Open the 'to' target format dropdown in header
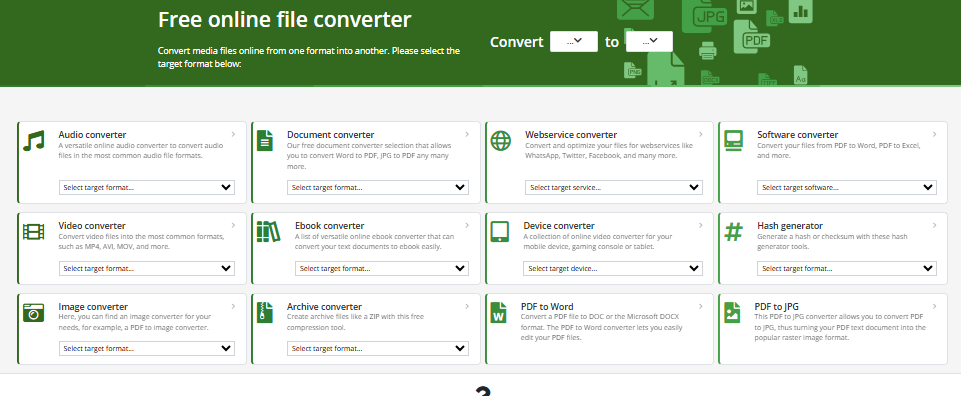 [649, 42]
